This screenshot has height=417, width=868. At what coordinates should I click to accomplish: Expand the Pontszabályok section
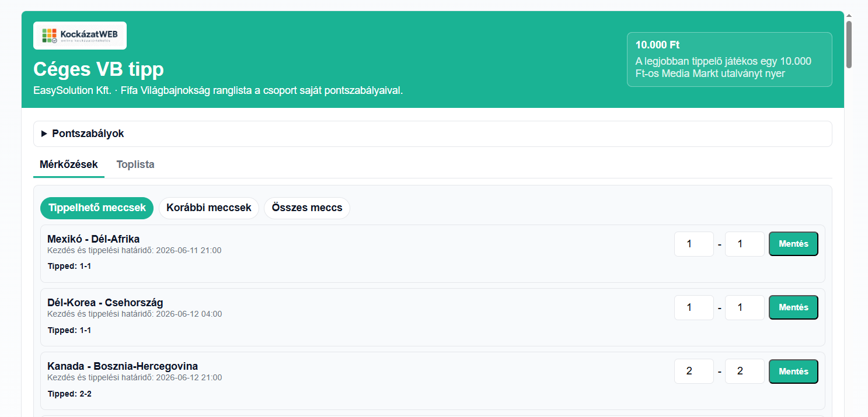(433, 134)
